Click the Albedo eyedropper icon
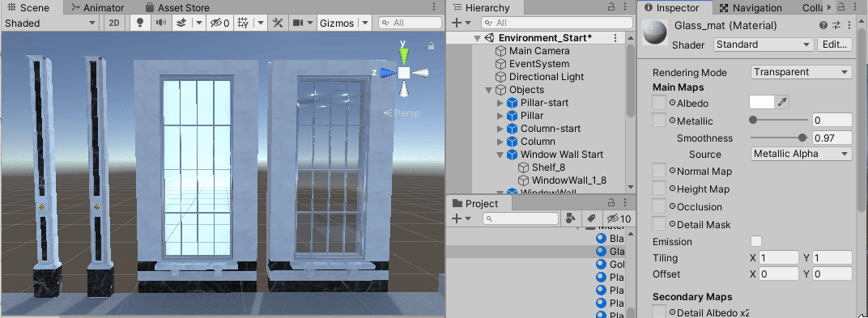The height and width of the screenshot is (318, 868). [x=782, y=102]
